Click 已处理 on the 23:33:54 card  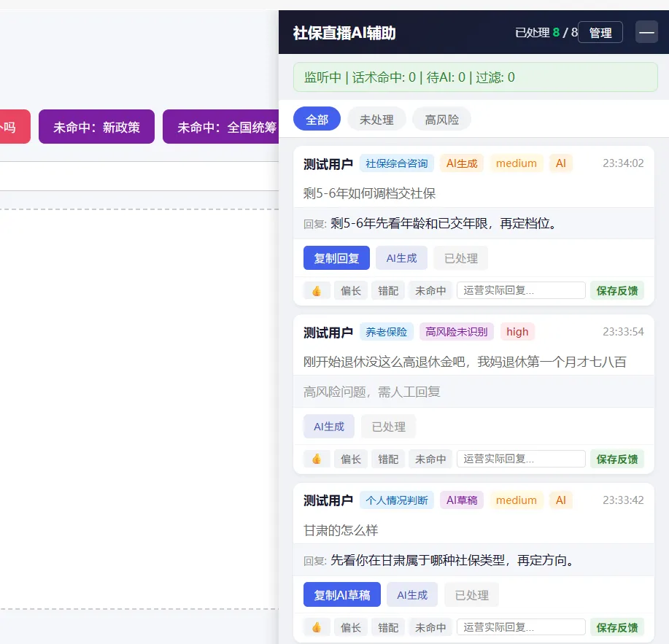point(388,427)
